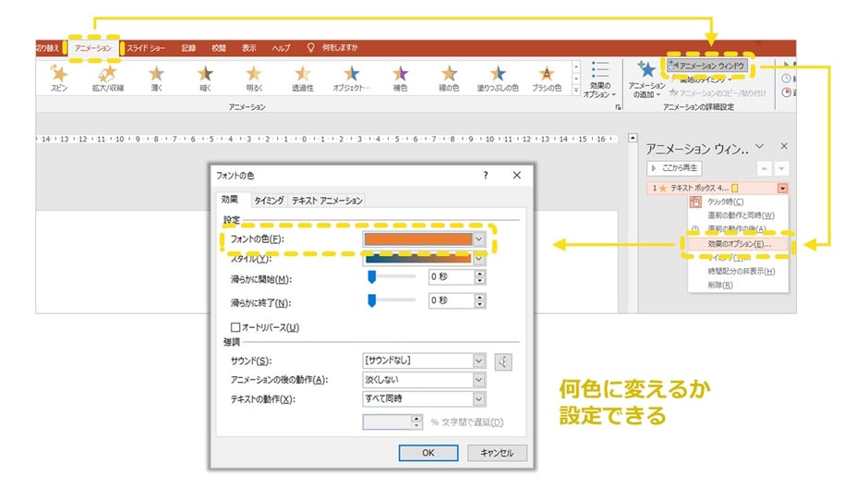Move animation earlier with up arrow
This screenshot has width=868, height=488.
764,168
